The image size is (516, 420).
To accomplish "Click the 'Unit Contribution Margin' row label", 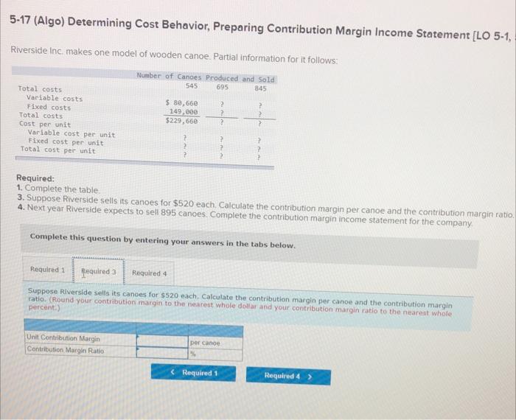I will [x=63, y=337].
